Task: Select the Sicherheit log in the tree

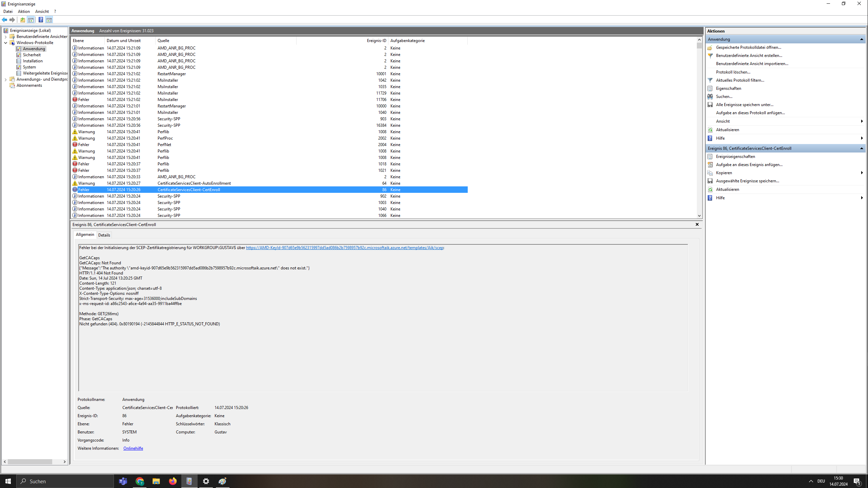Action: pyautogui.click(x=32, y=55)
